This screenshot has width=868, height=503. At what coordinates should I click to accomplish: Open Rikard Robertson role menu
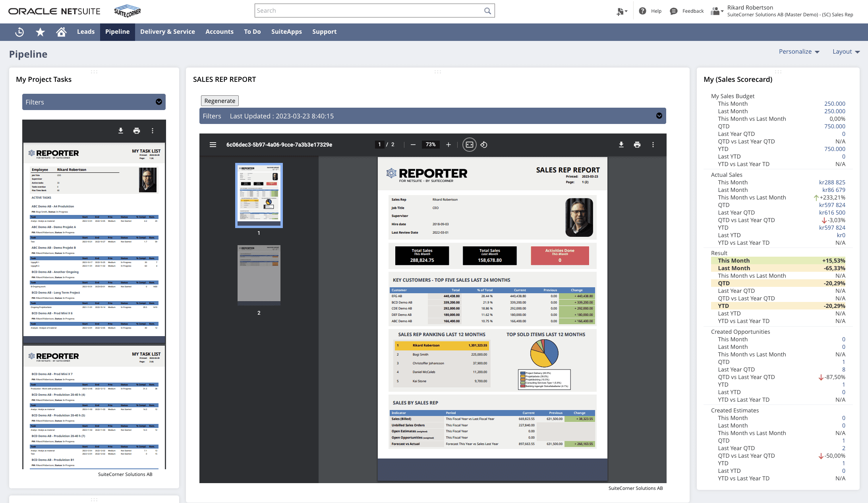[x=790, y=11]
